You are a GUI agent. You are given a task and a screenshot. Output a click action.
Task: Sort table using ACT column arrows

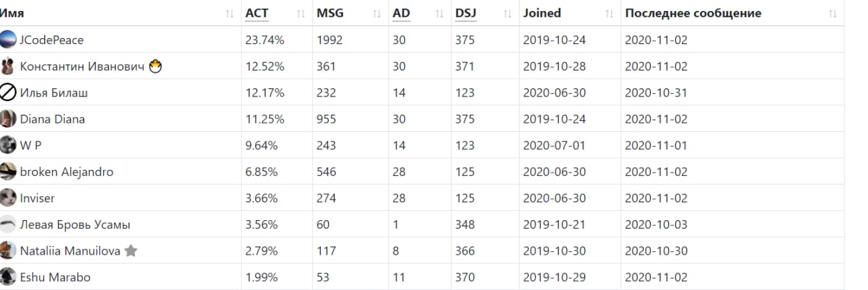pyautogui.click(x=300, y=14)
